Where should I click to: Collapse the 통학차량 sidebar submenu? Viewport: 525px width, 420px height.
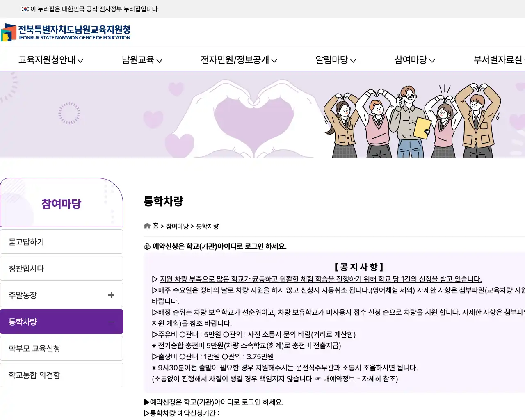(x=111, y=322)
